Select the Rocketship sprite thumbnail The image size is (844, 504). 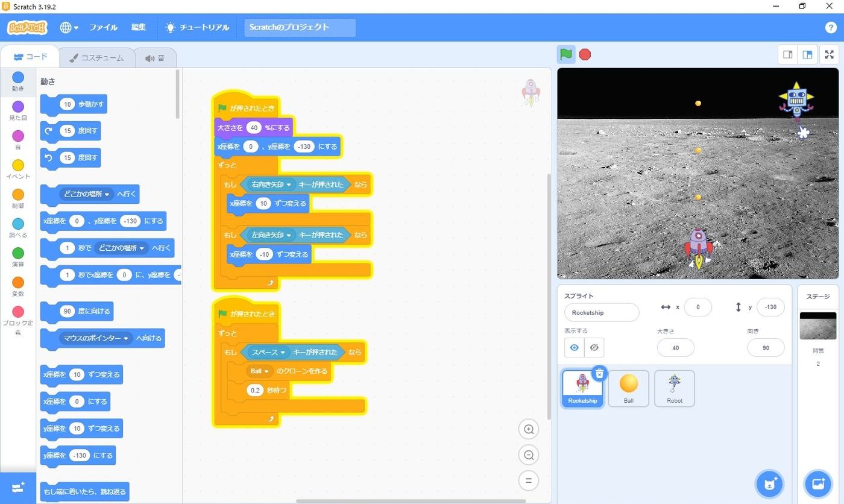(582, 388)
